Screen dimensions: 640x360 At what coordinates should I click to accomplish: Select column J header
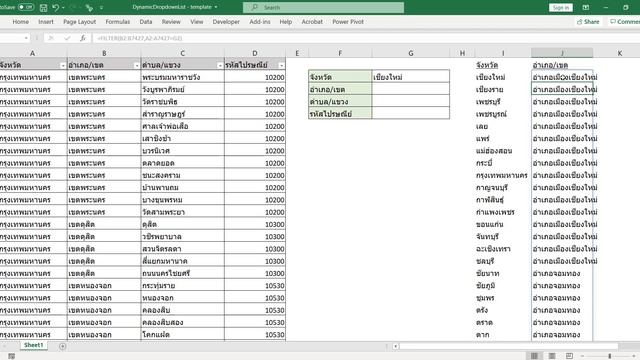[562, 53]
